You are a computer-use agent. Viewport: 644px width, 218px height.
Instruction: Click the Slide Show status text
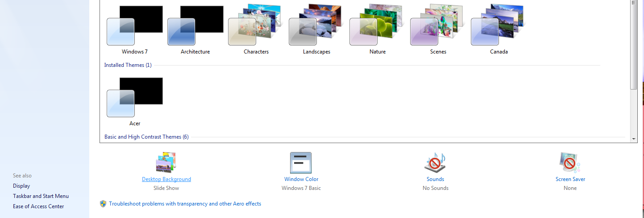click(166, 188)
